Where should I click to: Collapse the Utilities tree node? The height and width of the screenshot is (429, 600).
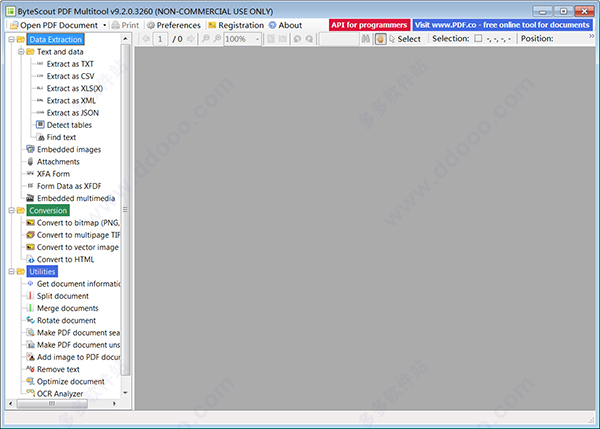(11, 272)
